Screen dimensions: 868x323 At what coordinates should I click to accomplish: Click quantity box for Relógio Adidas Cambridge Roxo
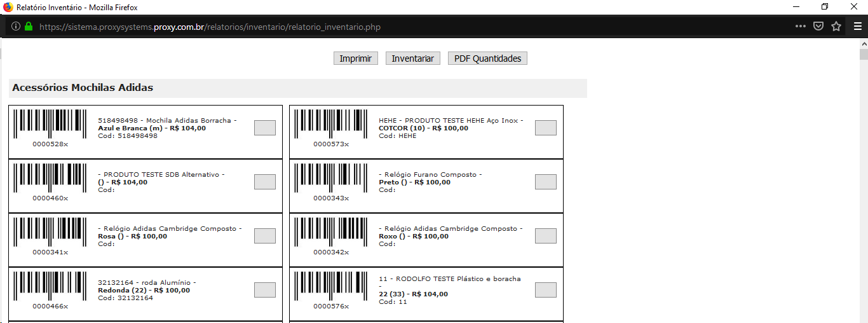coord(546,236)
